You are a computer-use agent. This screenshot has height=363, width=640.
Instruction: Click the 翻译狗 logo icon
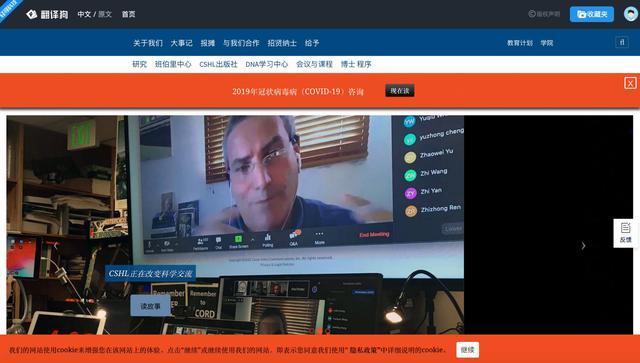click(31, 14)
